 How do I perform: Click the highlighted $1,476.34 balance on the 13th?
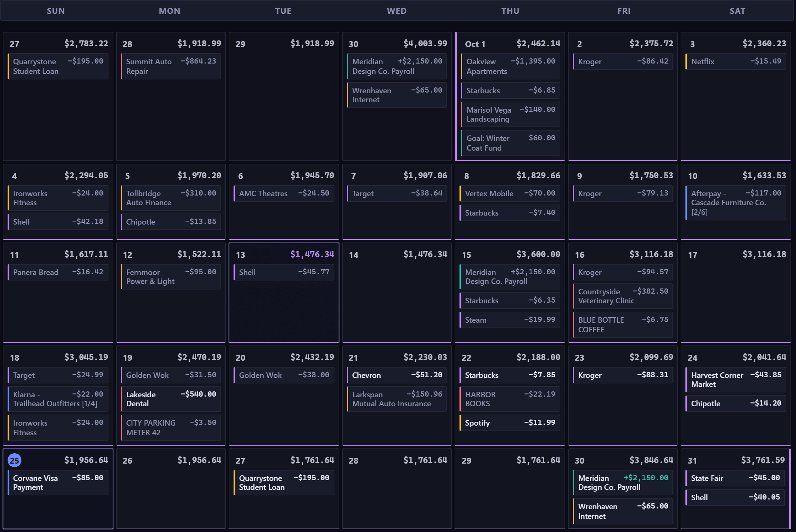coord(312,254)
